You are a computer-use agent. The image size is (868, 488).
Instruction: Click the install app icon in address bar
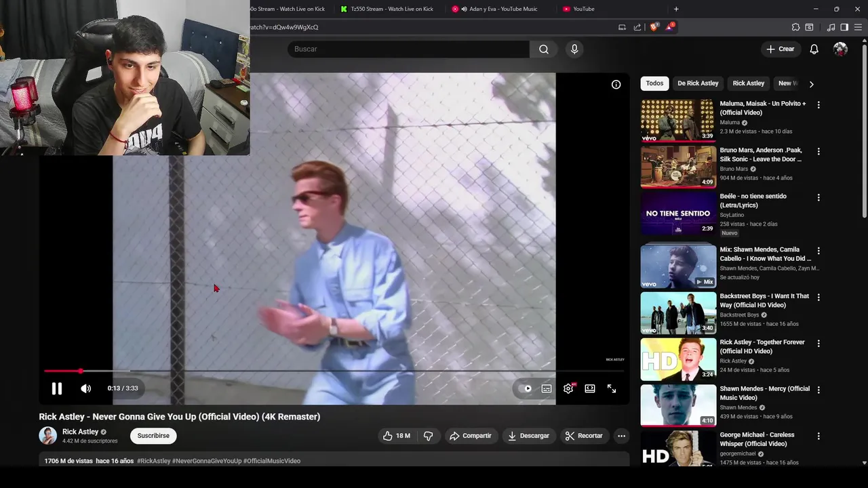click(x=622, y=27)
